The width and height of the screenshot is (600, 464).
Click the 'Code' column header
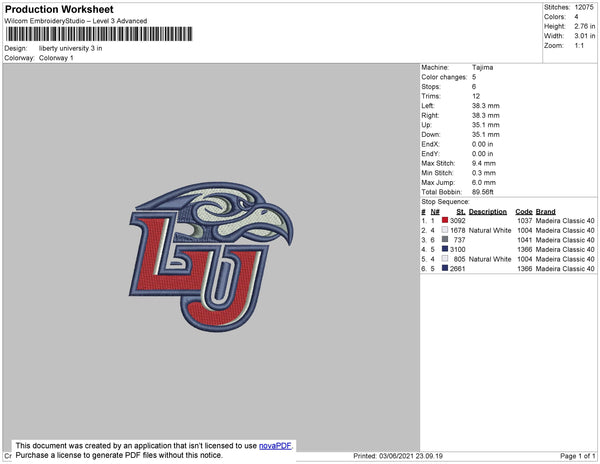pyautogui.click(x=523, y=212)
